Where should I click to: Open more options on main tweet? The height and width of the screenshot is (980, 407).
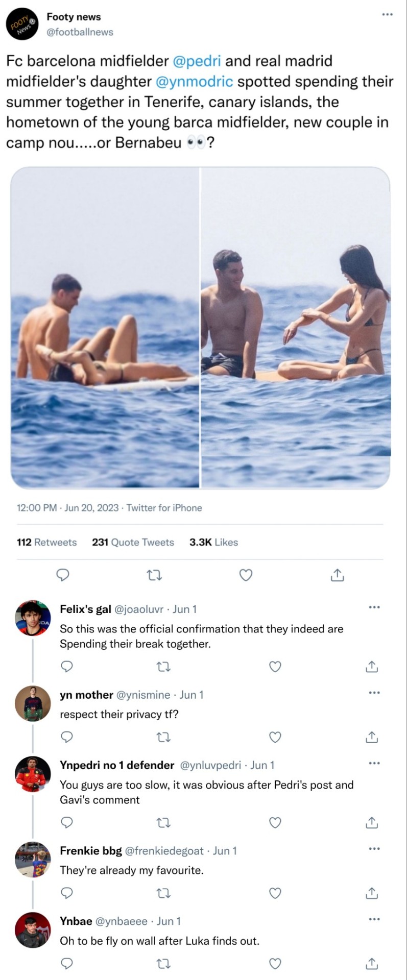387,14
